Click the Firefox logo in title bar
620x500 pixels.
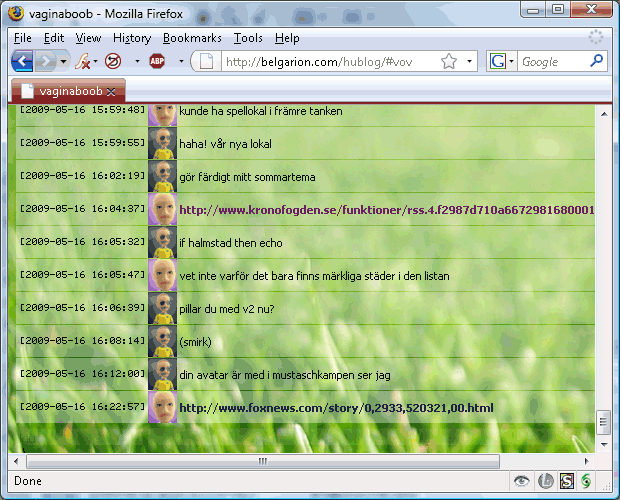pyautogui.click(x=16, y=13)
